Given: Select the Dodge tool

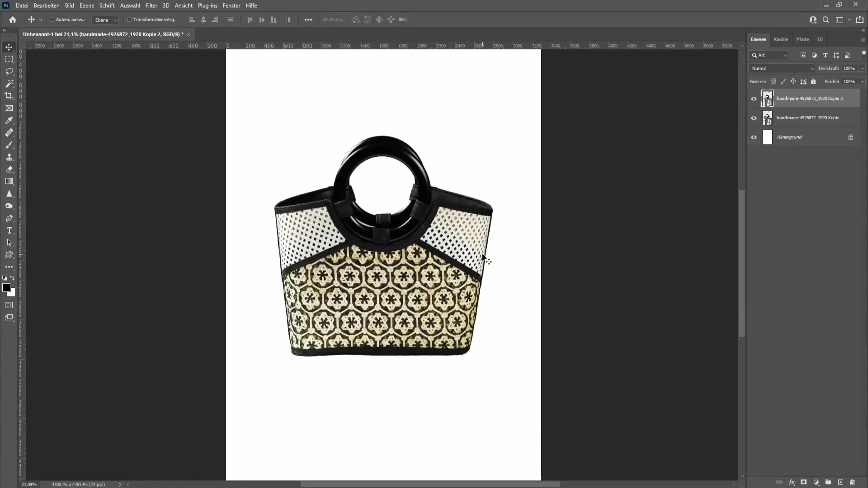Looking at the screenshot, I should pyautogui.click(x=9, y=206).
